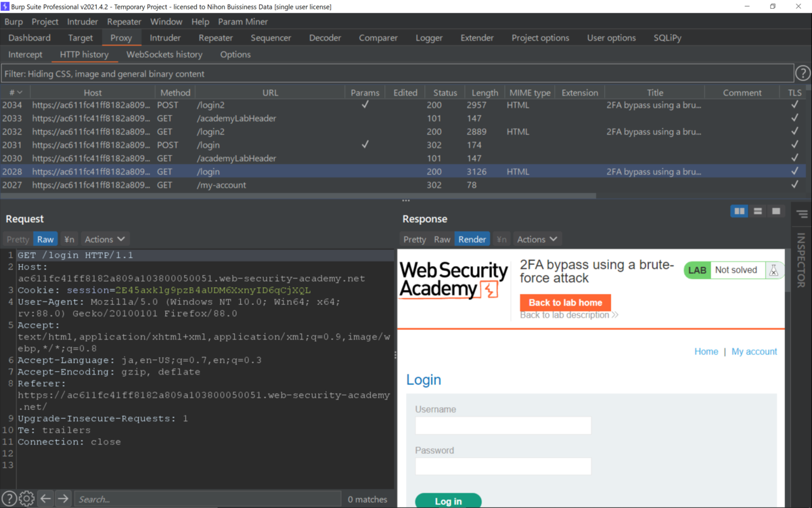Switch to the Decoder tab

(325, 38)
